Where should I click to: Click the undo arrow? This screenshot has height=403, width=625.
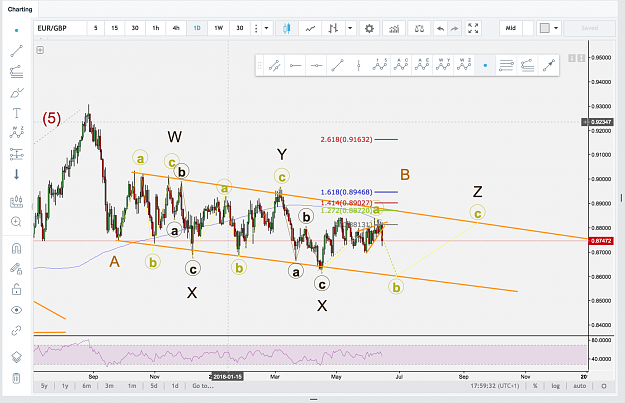(x=440, y=28)
